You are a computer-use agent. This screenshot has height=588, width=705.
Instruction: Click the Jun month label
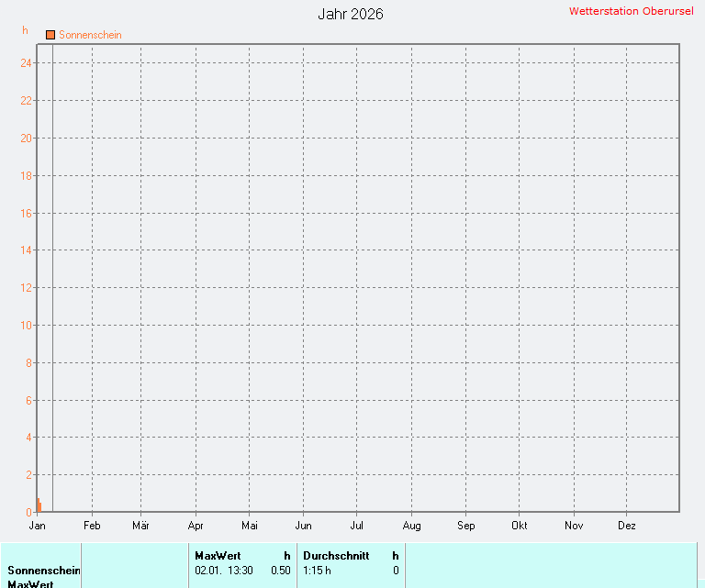(x=304, y=526)
